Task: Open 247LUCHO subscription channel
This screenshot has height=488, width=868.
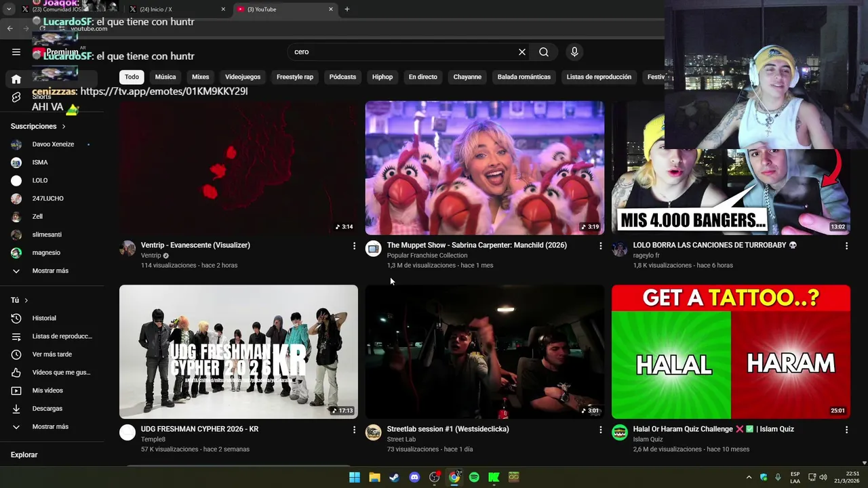Action: [52, 199]
